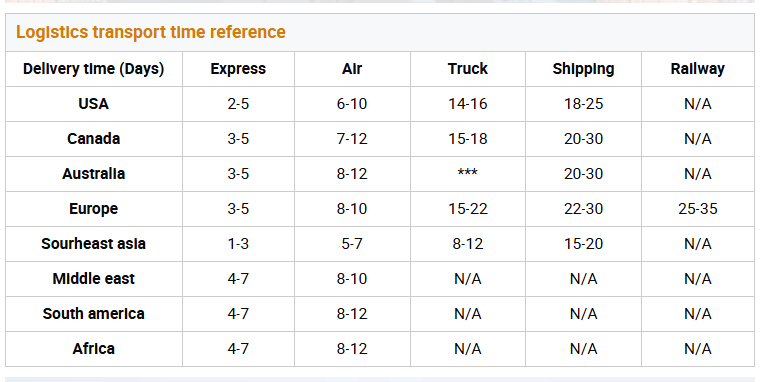Click the Africa row label

pyautogui.click(x=93, y=349)
